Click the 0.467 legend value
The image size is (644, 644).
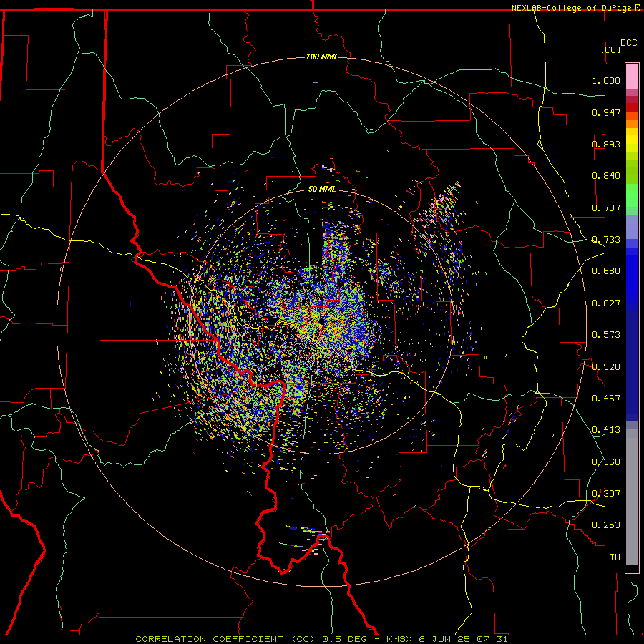[x=606, y=399]
